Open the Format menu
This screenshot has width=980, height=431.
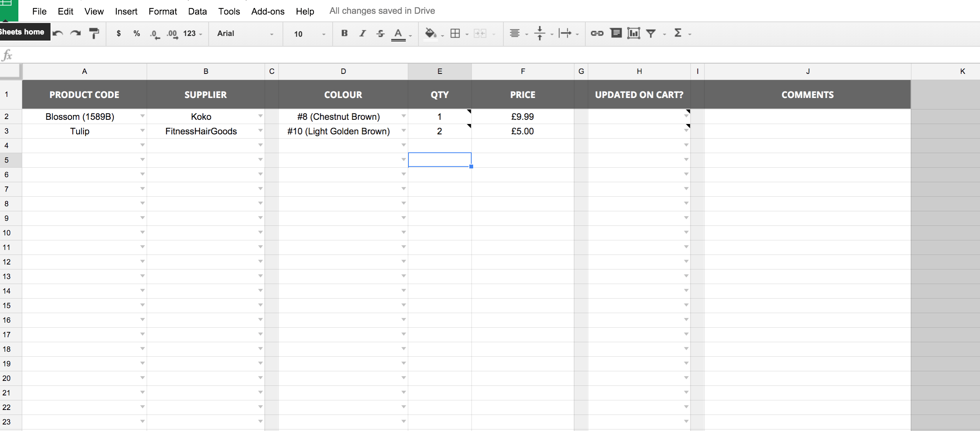tap(163, 11)
